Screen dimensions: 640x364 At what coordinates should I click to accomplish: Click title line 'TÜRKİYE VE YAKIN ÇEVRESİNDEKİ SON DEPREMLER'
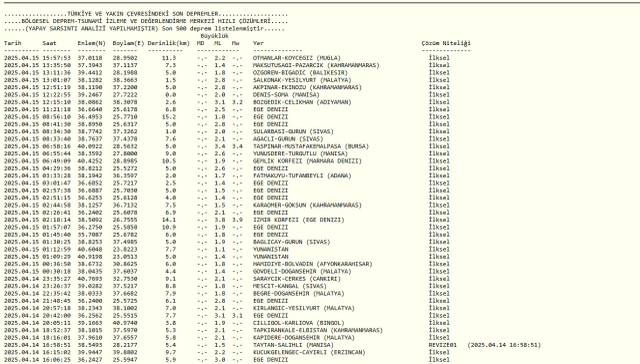tap(143, 14)
